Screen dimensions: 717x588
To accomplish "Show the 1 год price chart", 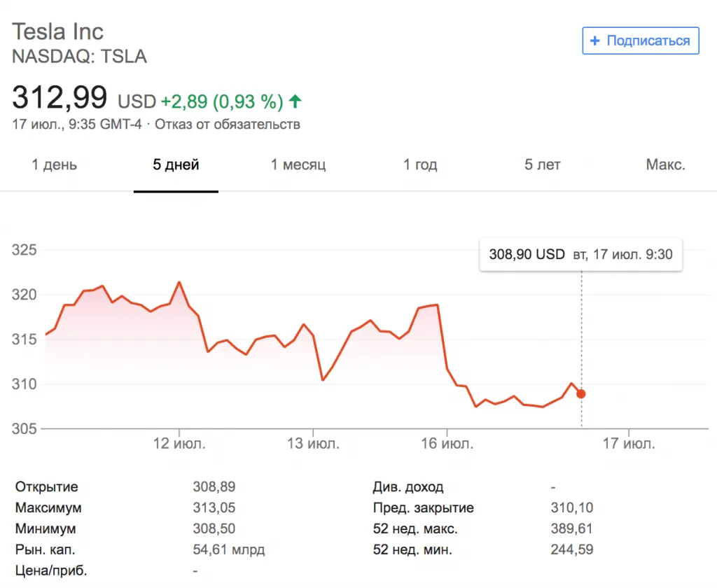I will (x=420, y=165).
